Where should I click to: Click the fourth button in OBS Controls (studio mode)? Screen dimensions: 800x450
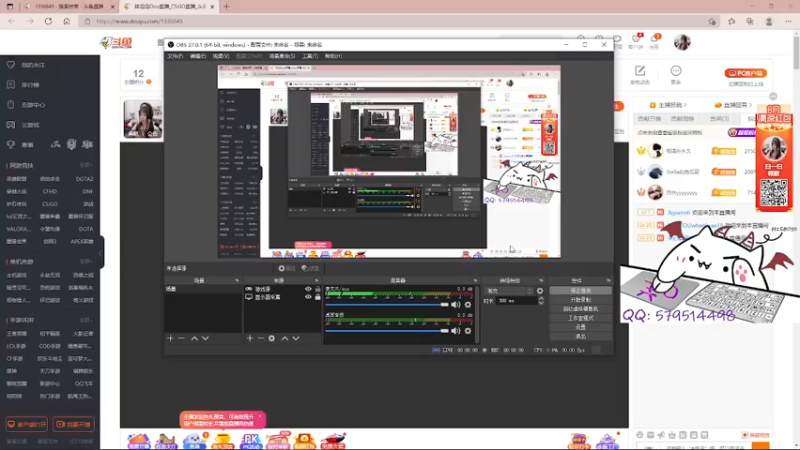click(x=581, y=318)
